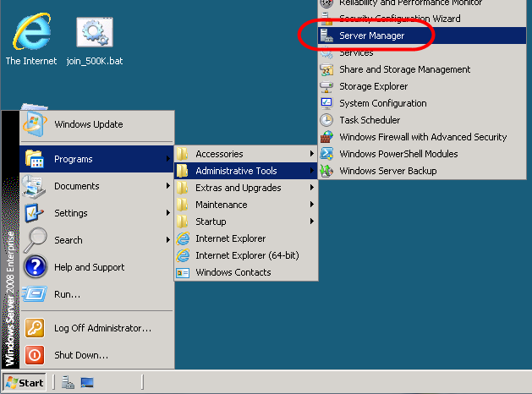532x394 pixels.
Task: Launch Server Manager from taskbar quick launch
Action: tap(68, 382)
